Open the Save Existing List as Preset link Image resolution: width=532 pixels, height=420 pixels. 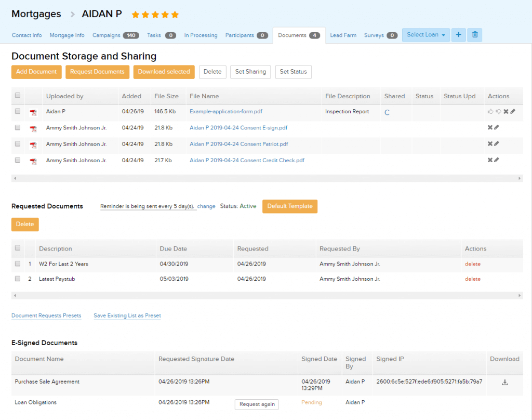coord(127,316)
